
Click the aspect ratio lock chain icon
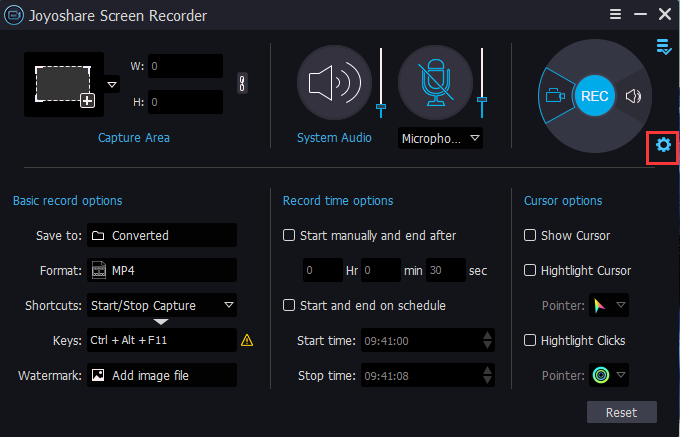[x=242, y=83]
